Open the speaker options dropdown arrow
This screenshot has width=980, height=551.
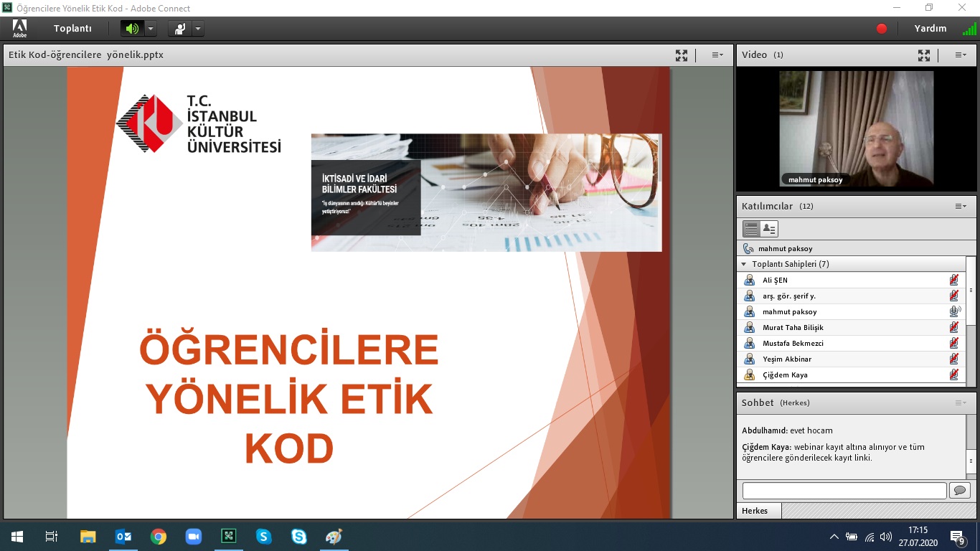pyautogui.click(x=150, y=29)
